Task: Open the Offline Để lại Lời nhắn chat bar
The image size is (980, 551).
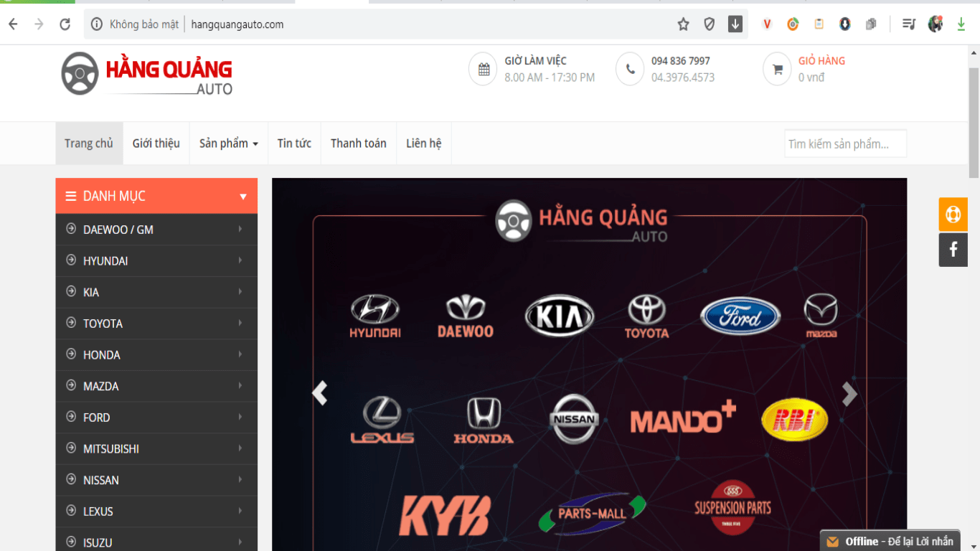Action: [891, 541]
